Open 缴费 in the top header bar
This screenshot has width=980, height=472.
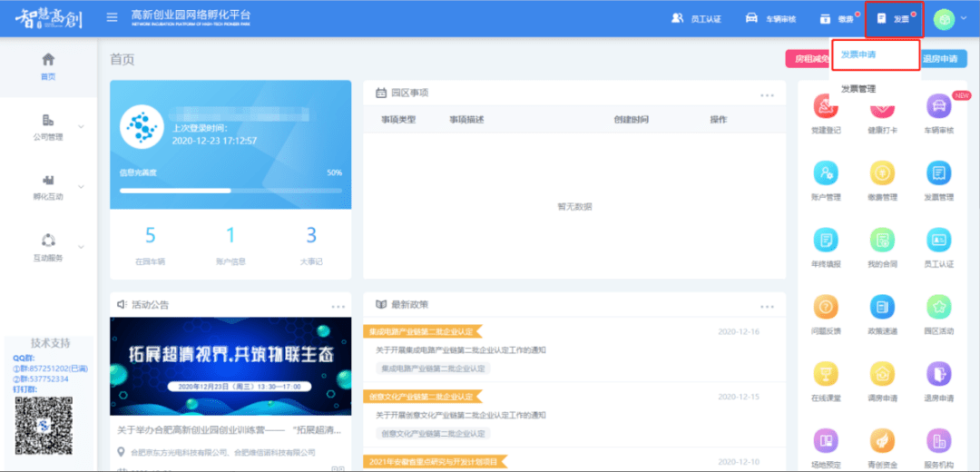(x=839, y=18)
